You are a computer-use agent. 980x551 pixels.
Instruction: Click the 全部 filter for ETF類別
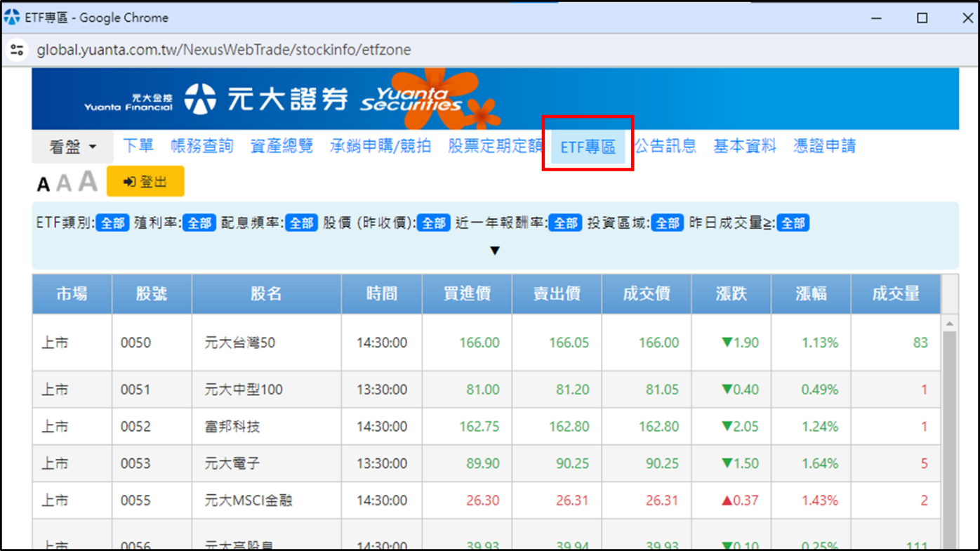coord(112,223)
